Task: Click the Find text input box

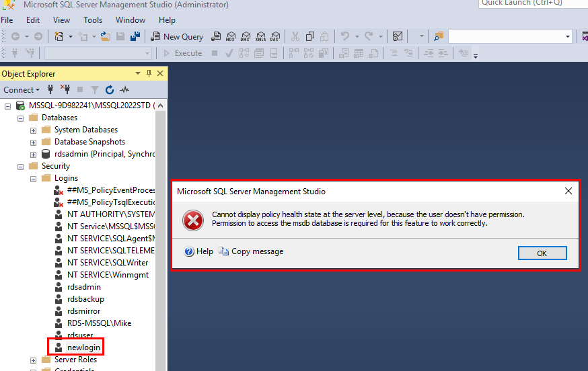Action: click(x=506, y=37)
